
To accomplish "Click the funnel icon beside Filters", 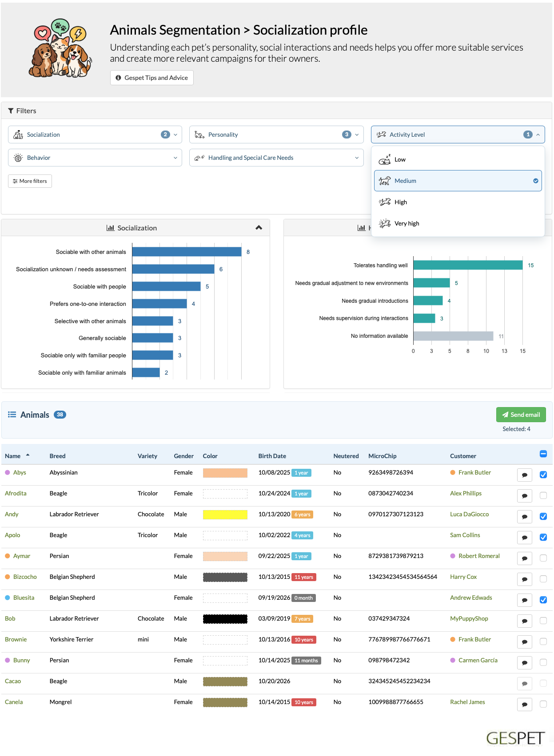I will point(11,111).
